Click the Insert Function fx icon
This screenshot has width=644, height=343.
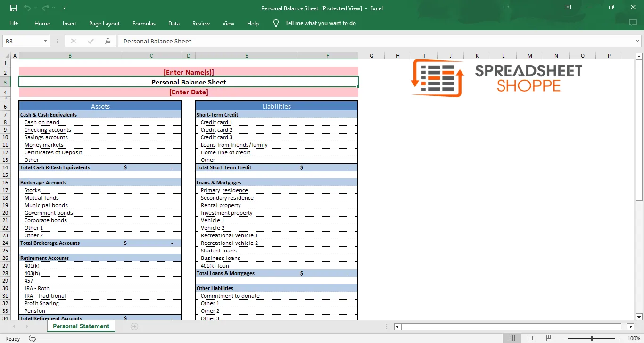pos(107,41)
